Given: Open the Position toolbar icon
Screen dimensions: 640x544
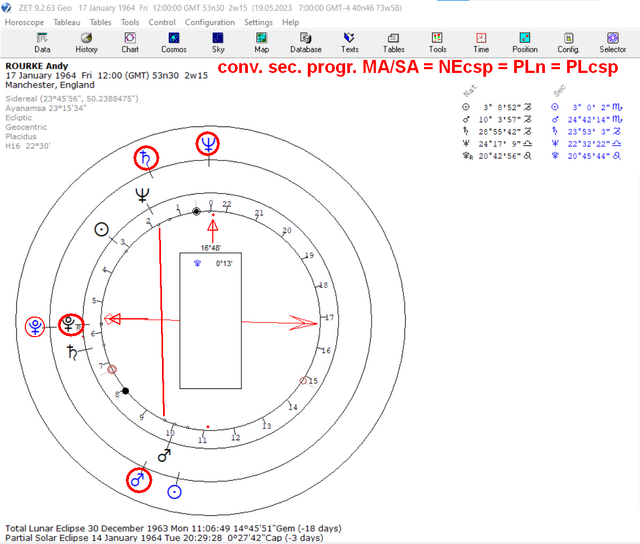Looking at the screenshot, I should [x=525, y=43].
